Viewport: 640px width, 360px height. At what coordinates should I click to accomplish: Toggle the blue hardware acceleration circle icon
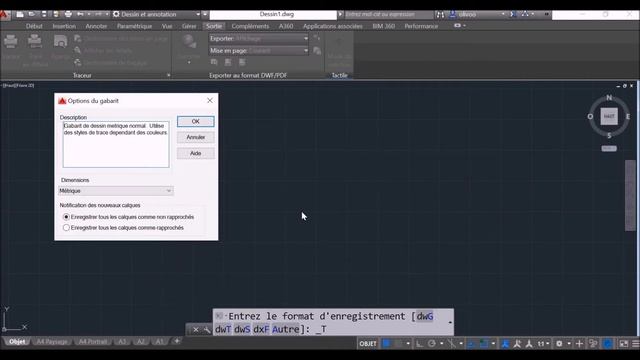tap(608, 344)
